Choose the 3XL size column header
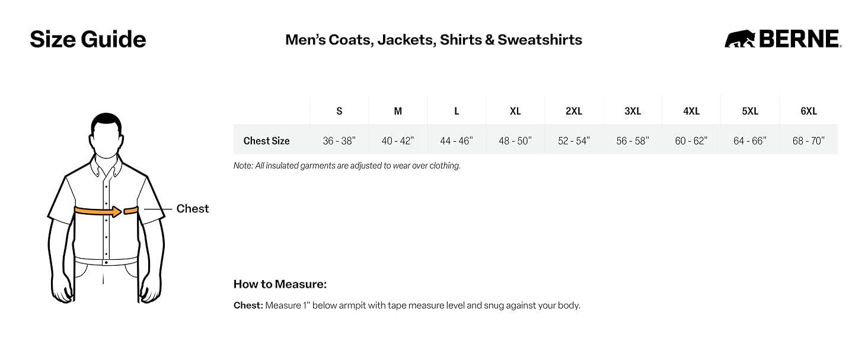 pos(633,111)
